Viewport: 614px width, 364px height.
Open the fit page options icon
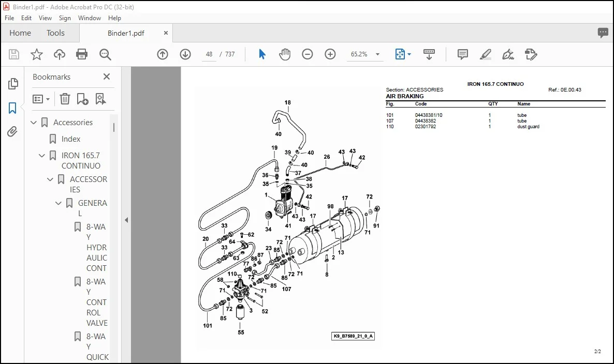point(400,54)
